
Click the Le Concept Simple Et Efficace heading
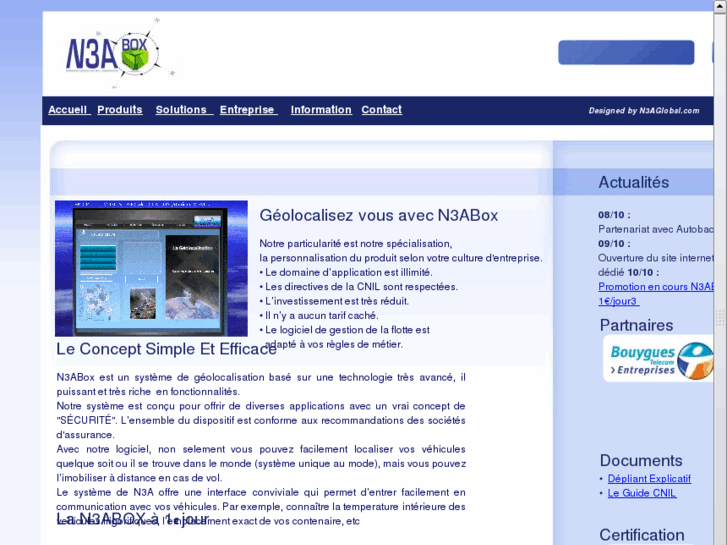click(x=166, y=349)
